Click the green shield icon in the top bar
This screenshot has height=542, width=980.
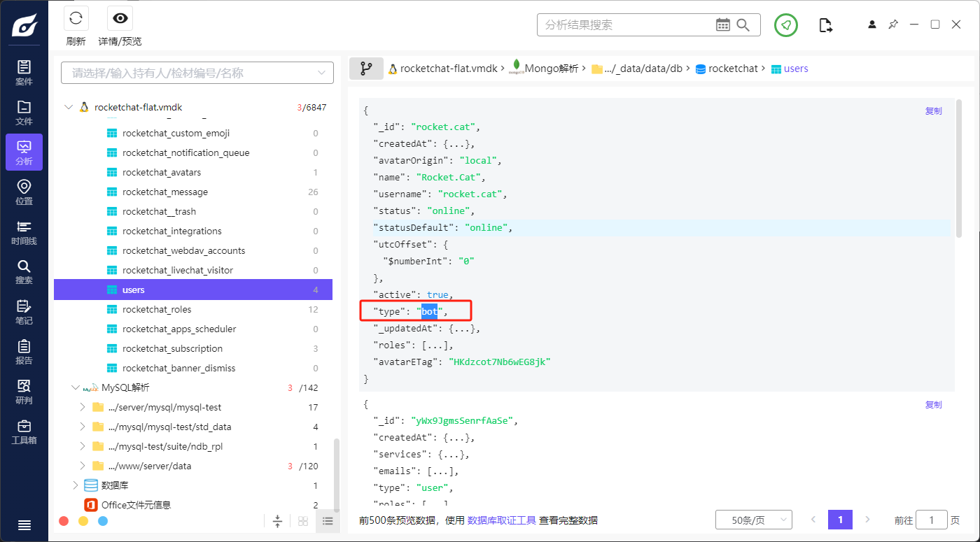pos(785,25)
